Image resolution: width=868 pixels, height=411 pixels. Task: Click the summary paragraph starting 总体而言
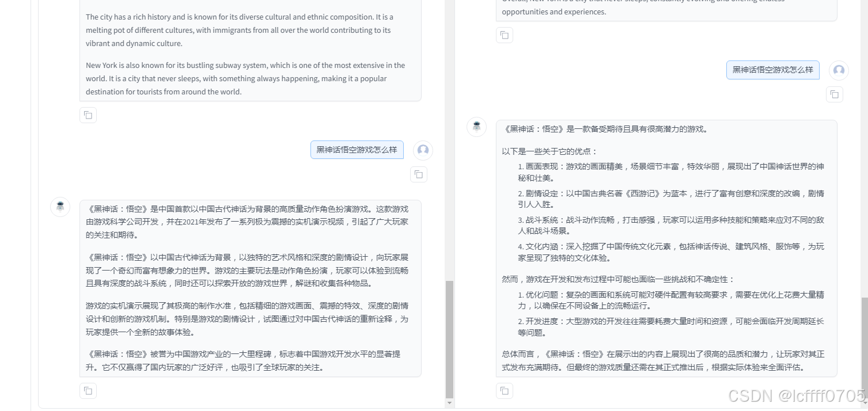[x=664, y=360]
